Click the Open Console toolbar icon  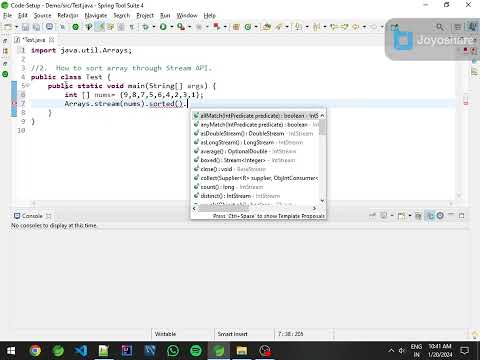[401, 216]
